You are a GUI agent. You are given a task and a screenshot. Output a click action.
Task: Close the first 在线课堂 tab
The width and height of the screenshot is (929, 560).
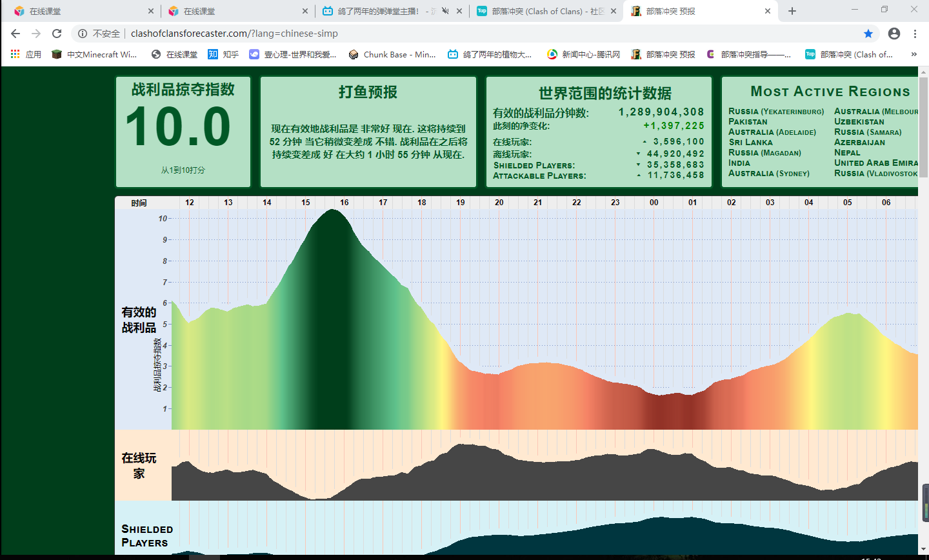(x=151, y=11)
